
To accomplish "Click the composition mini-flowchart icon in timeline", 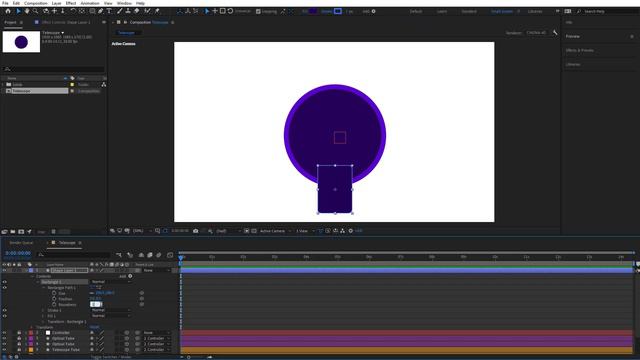I will pyautogui.click(x=119, y=255).
